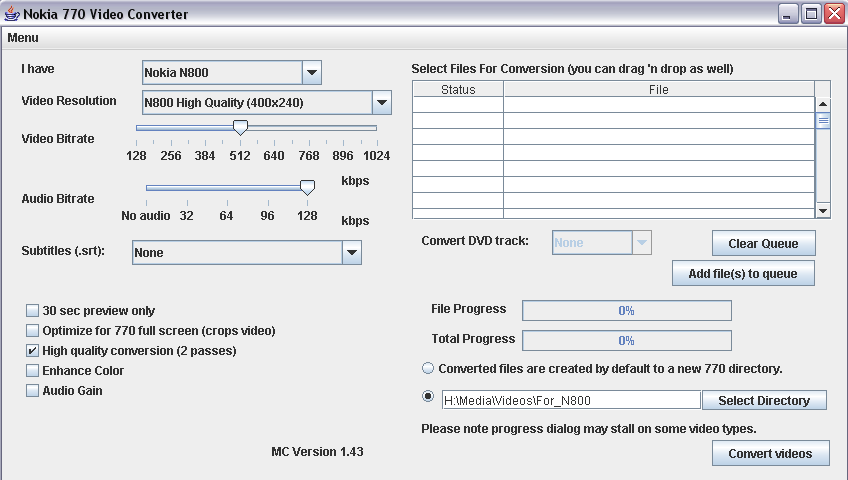This screenshot has height=480, width=848.
Task: Click the output directory path field
Action: (571, 400)
